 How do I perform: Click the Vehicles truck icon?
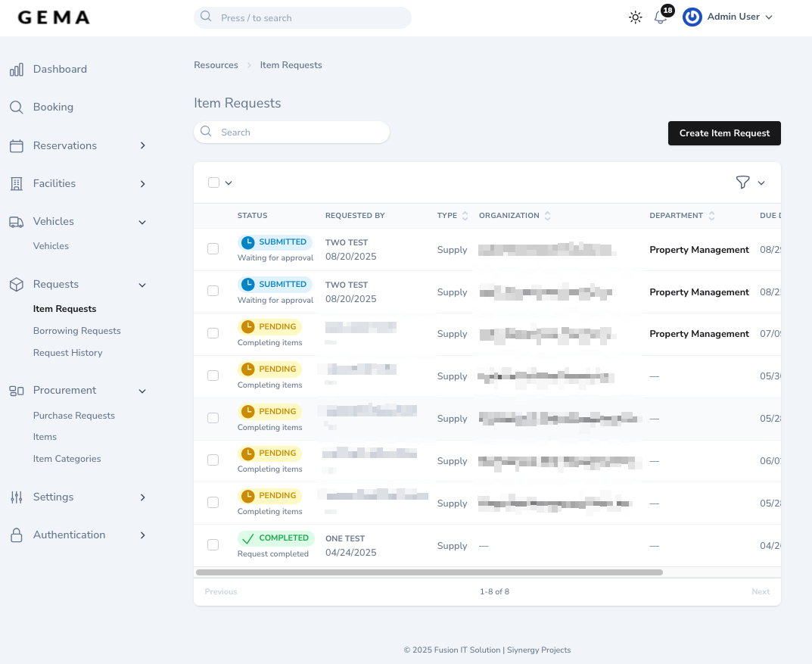click(x=17, y=221)
